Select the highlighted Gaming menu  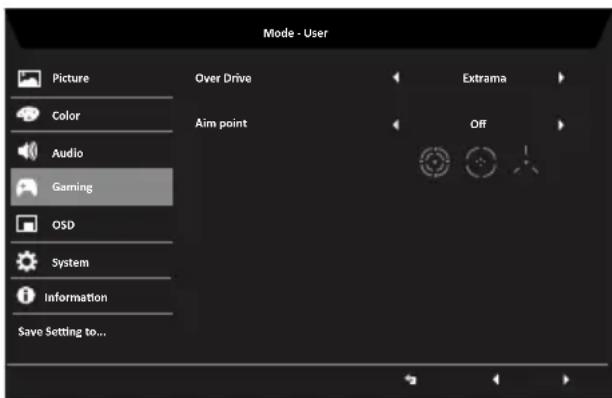[x=92, y=187]
